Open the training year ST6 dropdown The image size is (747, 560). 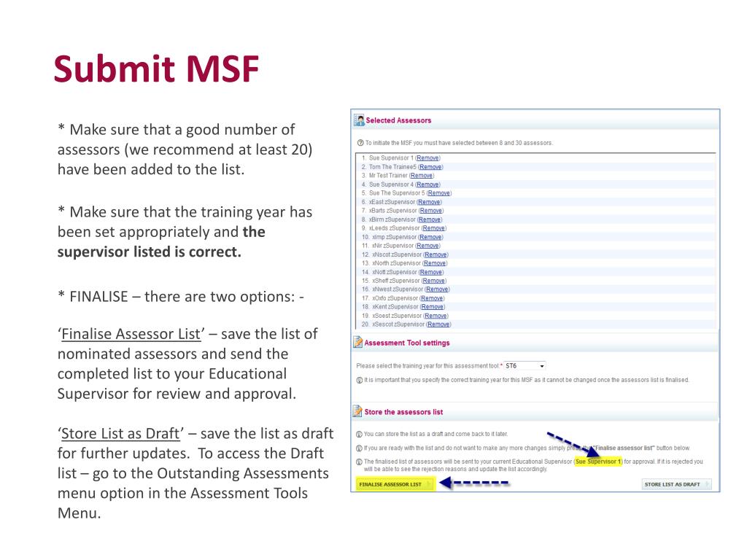point(525,366)
